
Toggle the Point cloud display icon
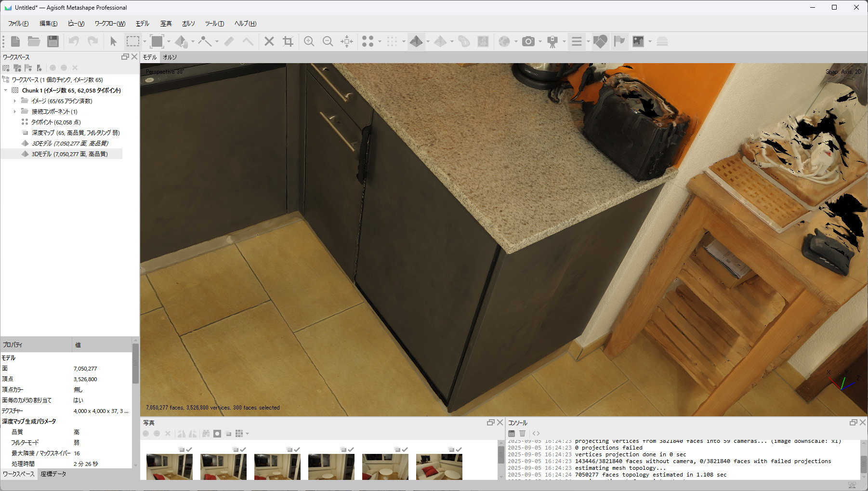[392, 41]
